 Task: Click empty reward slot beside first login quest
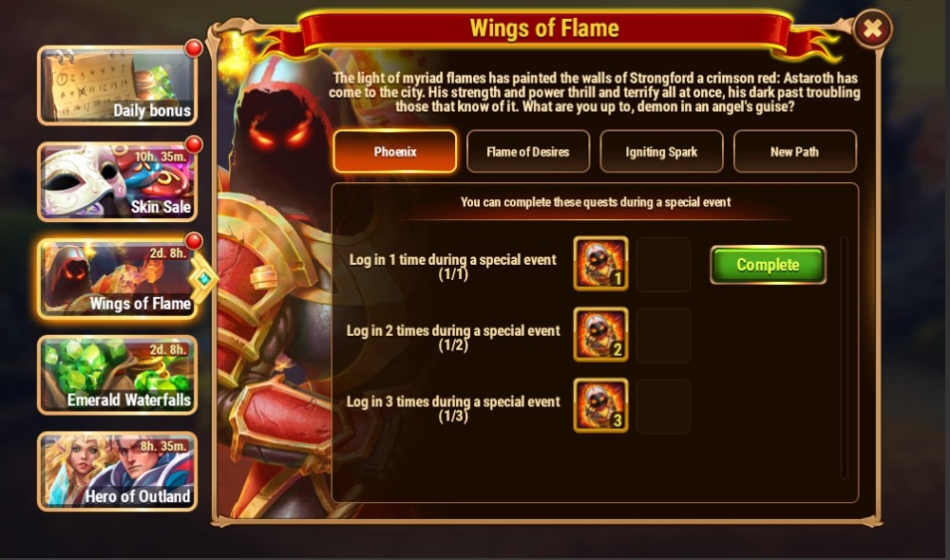[x=663, y=264]
